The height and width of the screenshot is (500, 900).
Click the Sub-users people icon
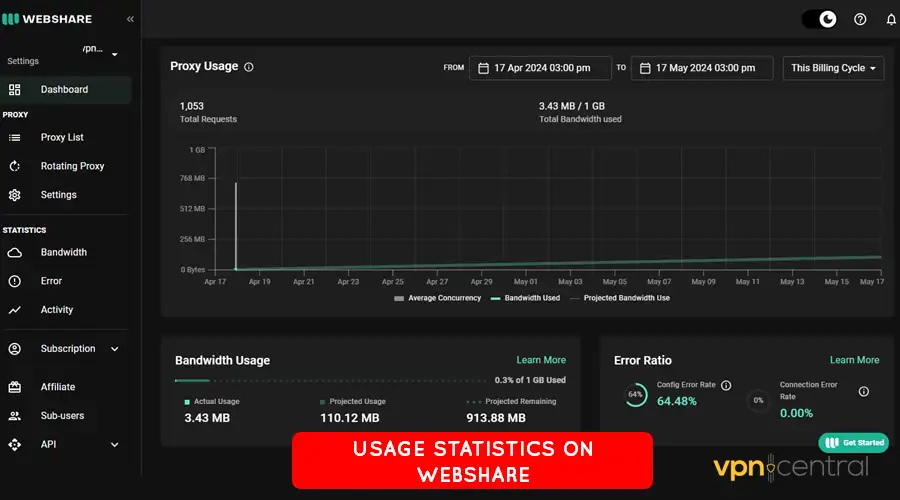click(x=15, y=416)
